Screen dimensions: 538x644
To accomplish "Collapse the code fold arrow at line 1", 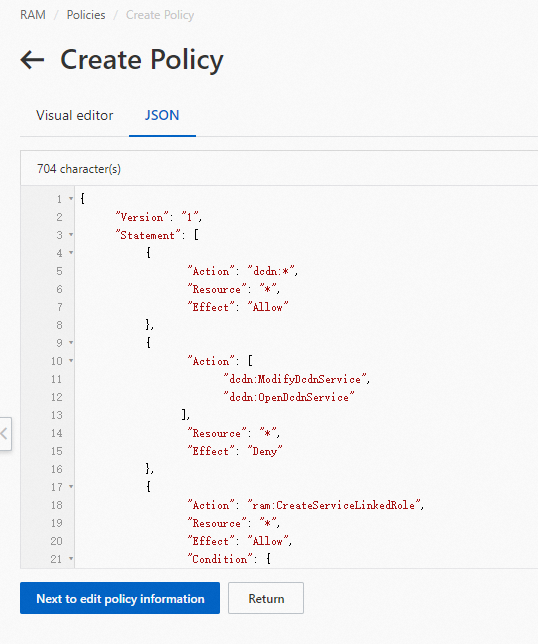I will 71,199.
